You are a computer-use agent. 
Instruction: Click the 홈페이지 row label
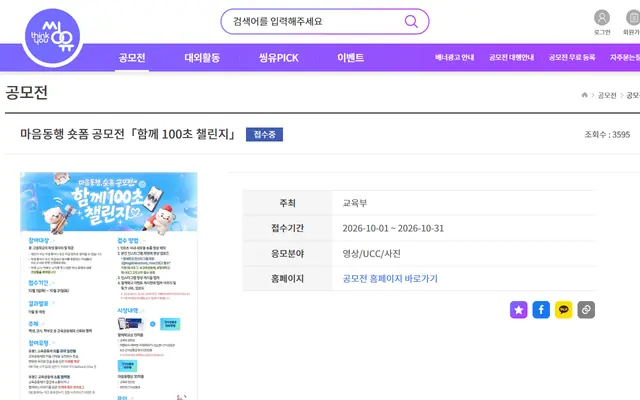point(287,278)
